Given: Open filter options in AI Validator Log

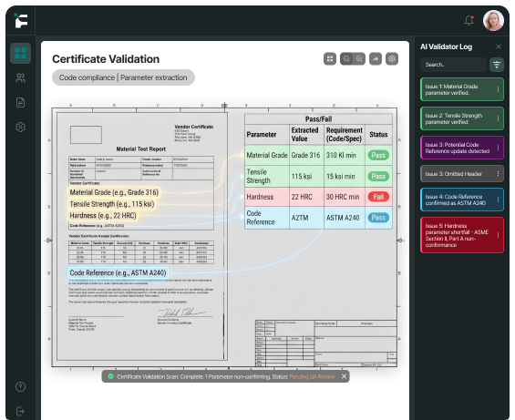Looking at the screenshot, I should point(497,65).
